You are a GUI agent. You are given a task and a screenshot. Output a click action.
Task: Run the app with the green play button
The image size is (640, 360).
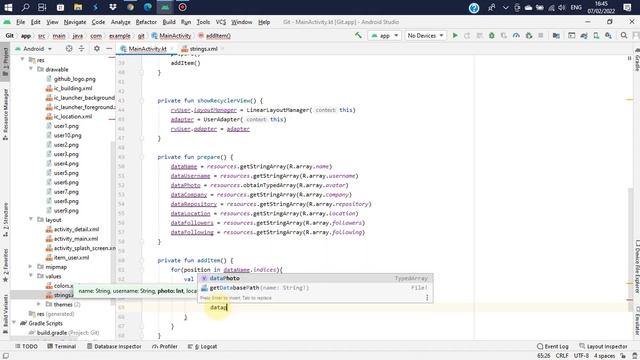(x=455, y=36)
